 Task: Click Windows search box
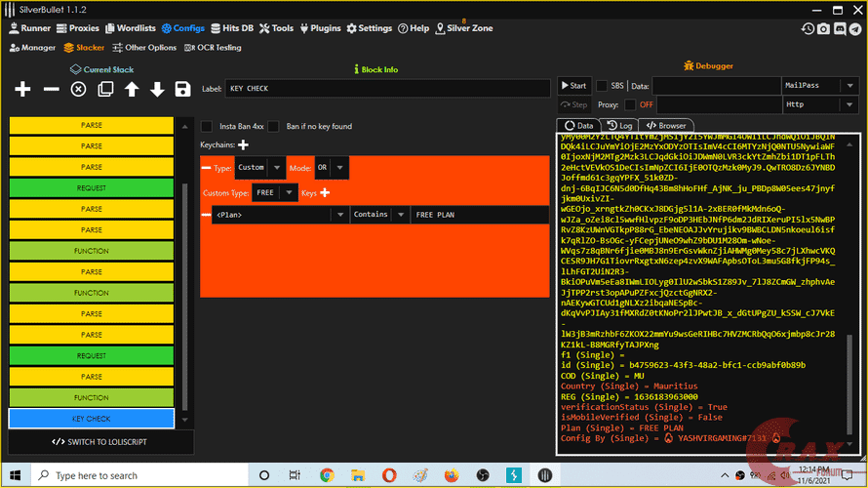point(138,475)
